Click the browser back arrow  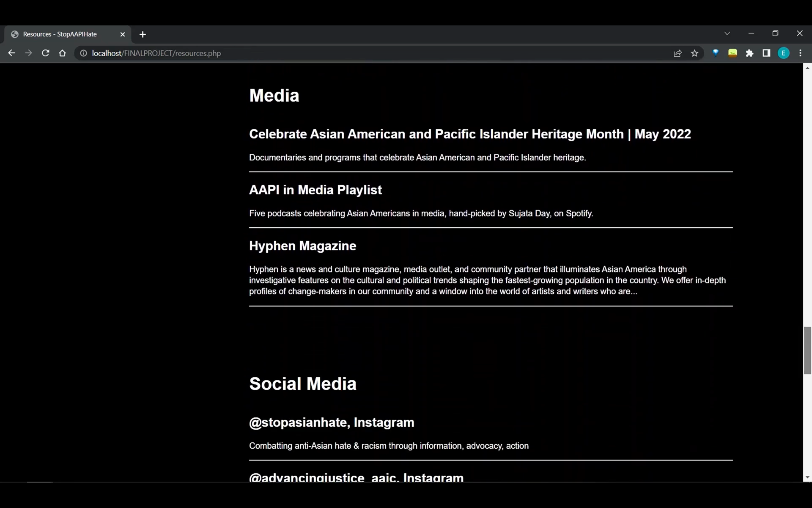[11, 53]
